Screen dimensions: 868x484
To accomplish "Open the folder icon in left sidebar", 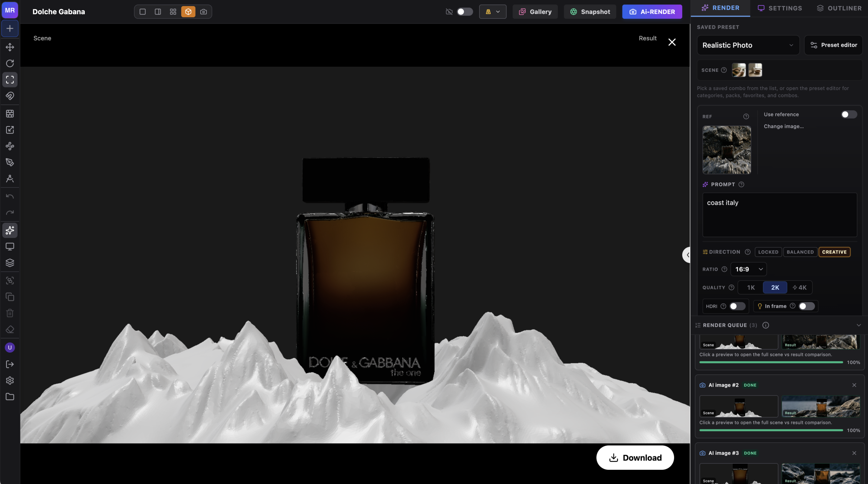I will click(x=10, y=397).
